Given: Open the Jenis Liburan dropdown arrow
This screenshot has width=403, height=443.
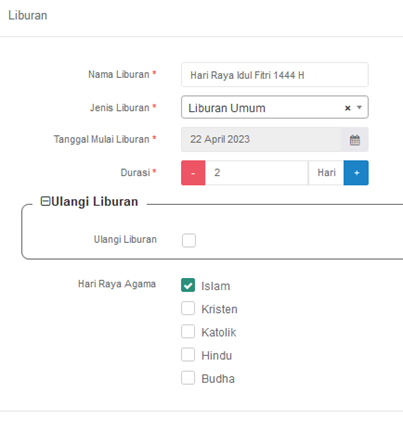Looking at the screenshot, I should tap(359, 107).
